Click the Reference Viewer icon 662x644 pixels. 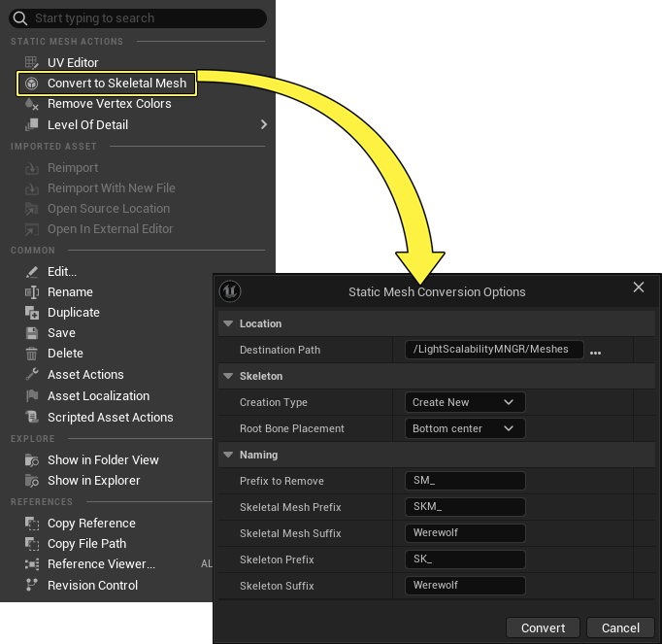pos(32,564)
